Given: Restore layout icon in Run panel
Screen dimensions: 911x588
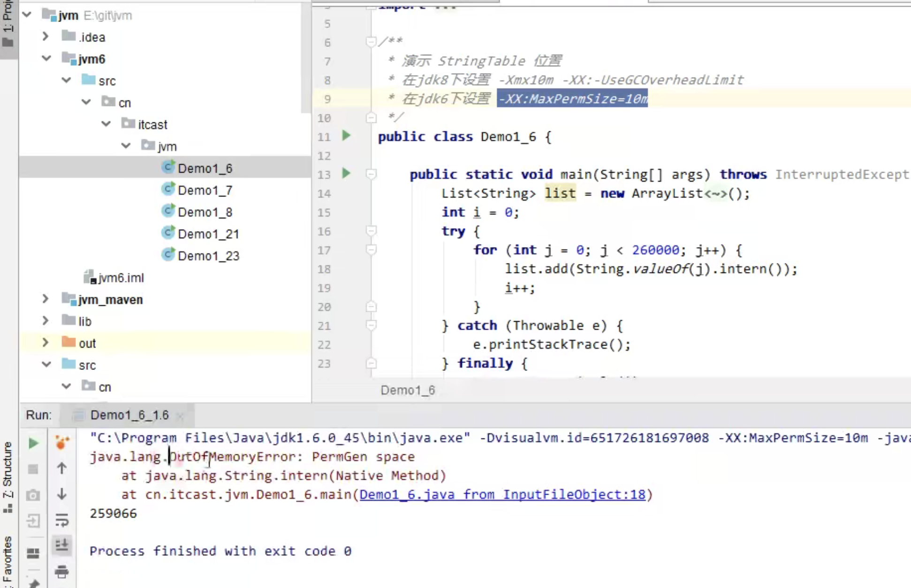Looking at the screenshot, I should tap(33, 554).
